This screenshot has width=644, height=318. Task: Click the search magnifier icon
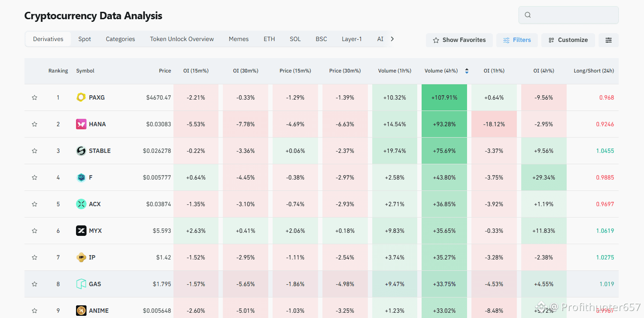coord(528,15)
